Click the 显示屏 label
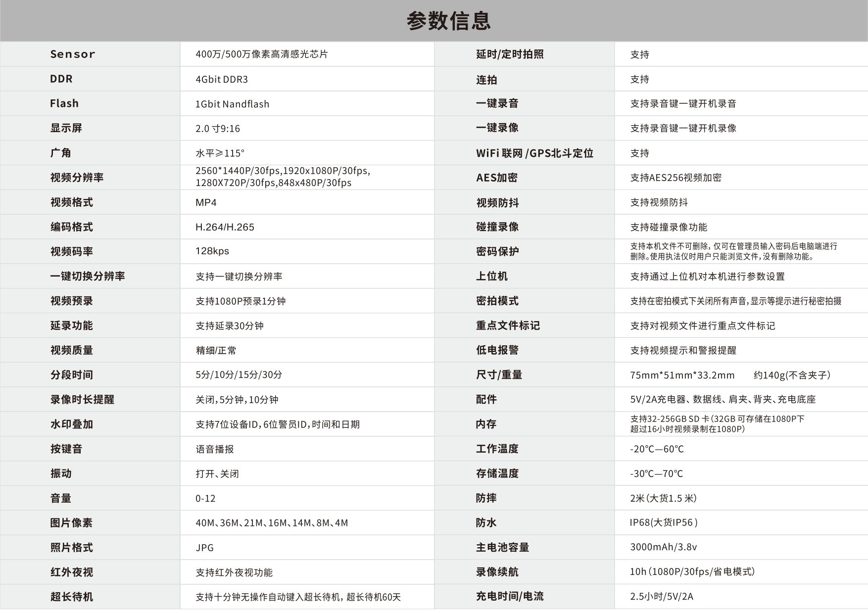 66,128
